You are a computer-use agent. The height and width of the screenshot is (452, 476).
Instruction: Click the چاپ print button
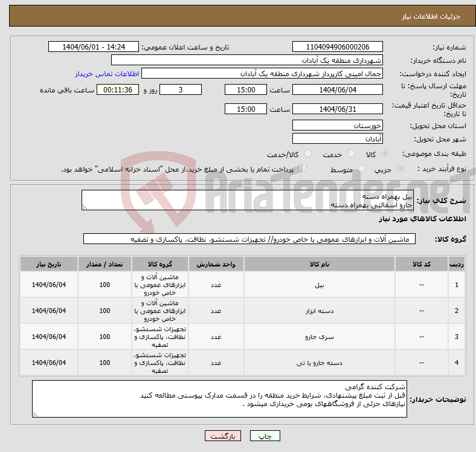pos(265,436)
